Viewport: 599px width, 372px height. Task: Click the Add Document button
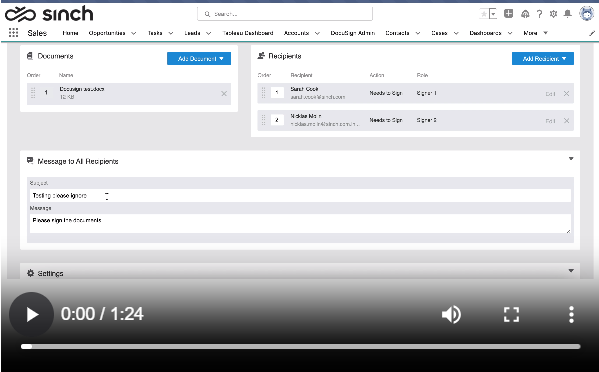[x=199, y=58]
